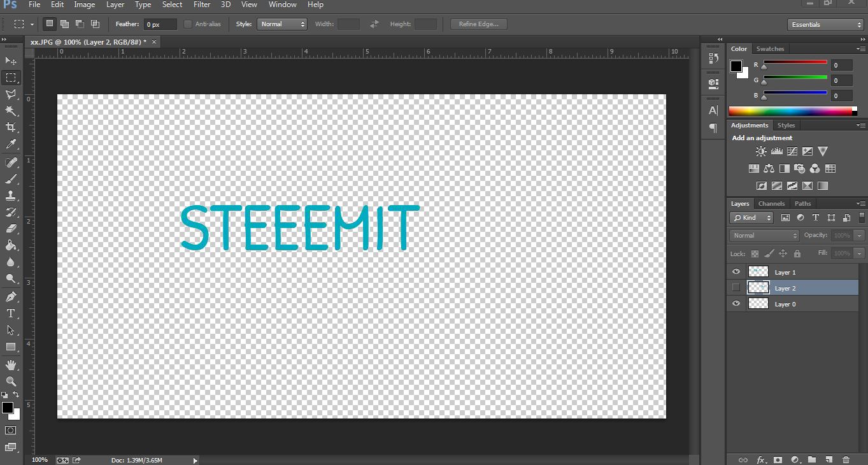The width and height of the screenshot is (868, 465).
Task: Select the Polygonal Lasso tool
Action: pos(11,94)
